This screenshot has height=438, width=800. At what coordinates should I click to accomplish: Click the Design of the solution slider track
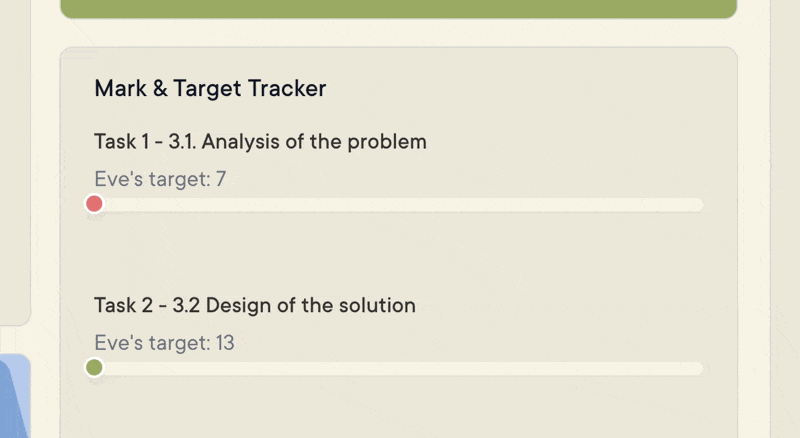(x=398, y=369)
